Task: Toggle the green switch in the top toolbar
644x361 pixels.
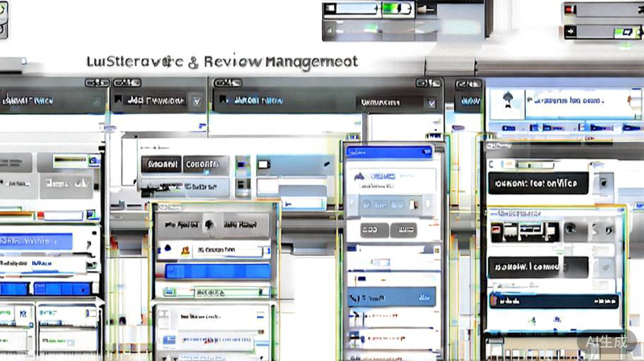Action: (x=394, y=9)
